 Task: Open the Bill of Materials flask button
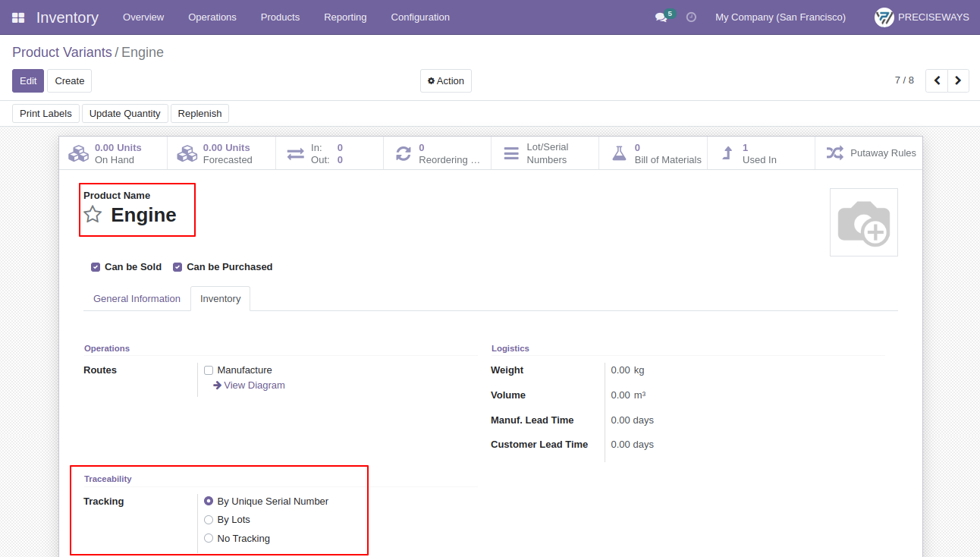(x=653, y=153)
